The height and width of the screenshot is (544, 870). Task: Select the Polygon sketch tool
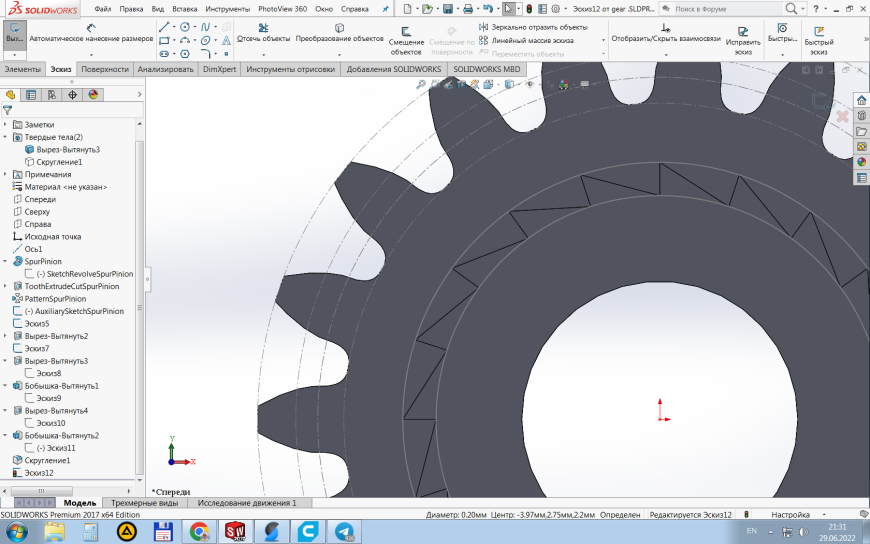click(185, 54)
